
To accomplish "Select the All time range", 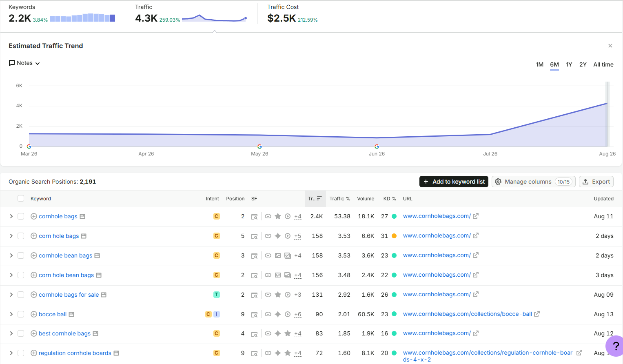I will tap(603, 64).
